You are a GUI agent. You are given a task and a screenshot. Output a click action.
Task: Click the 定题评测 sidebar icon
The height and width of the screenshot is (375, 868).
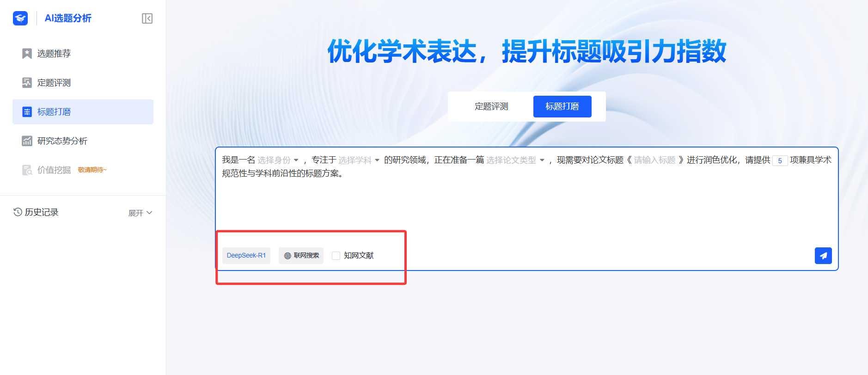(x=27, y=83)
